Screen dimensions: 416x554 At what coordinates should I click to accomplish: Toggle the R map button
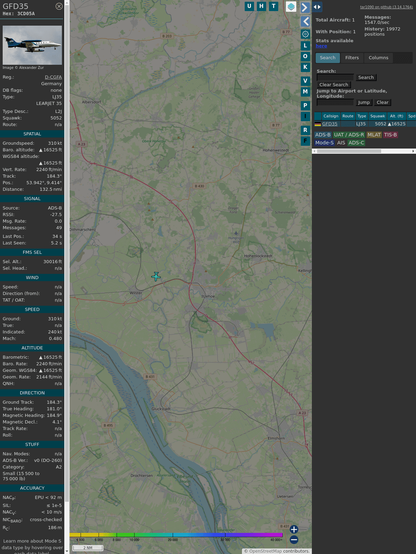coord(305,130)
